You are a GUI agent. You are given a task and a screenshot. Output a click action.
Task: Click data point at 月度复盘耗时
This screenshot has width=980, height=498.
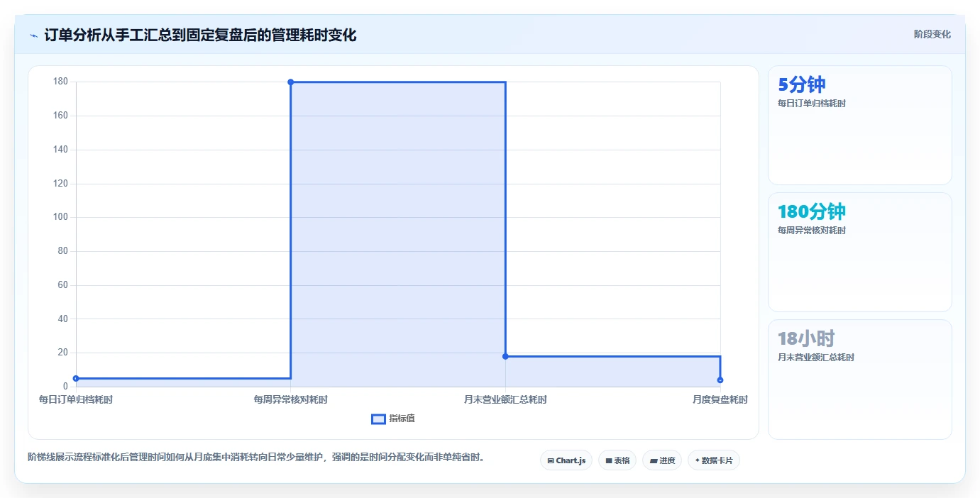click(x=720, y=380)
